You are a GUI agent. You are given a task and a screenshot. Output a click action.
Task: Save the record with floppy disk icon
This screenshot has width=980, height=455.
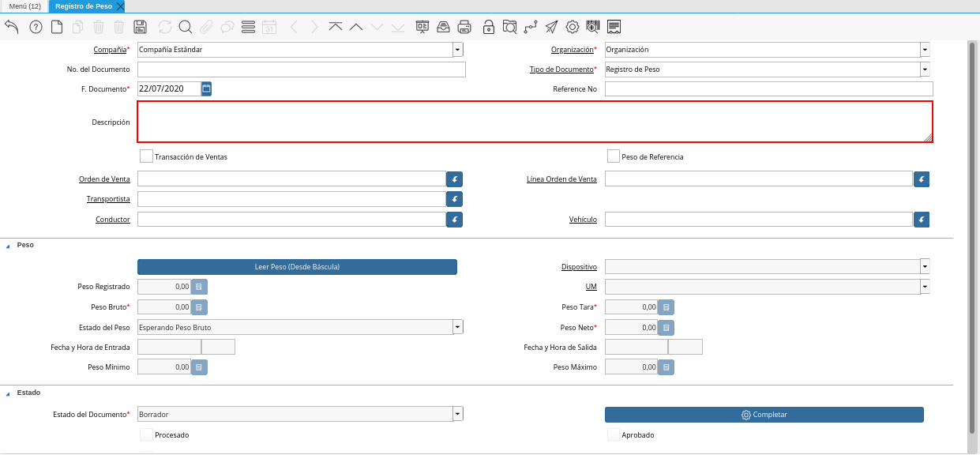[x=141, y=27]
